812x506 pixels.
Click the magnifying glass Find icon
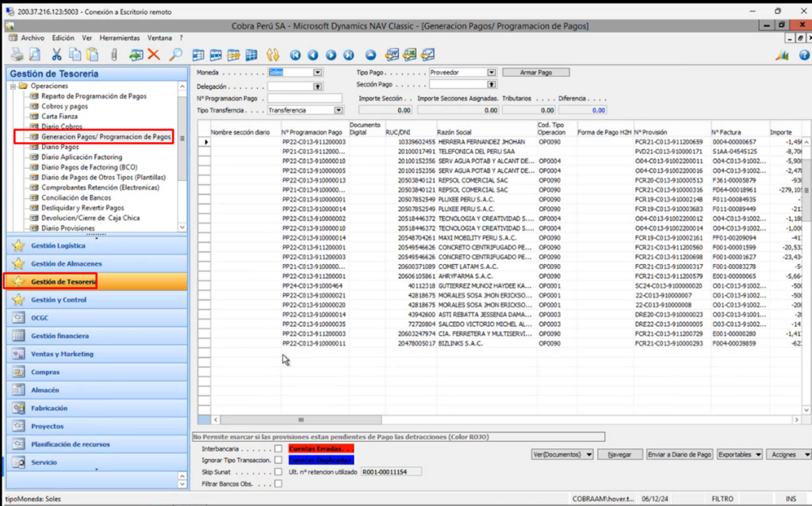click(x=175, y=55)
